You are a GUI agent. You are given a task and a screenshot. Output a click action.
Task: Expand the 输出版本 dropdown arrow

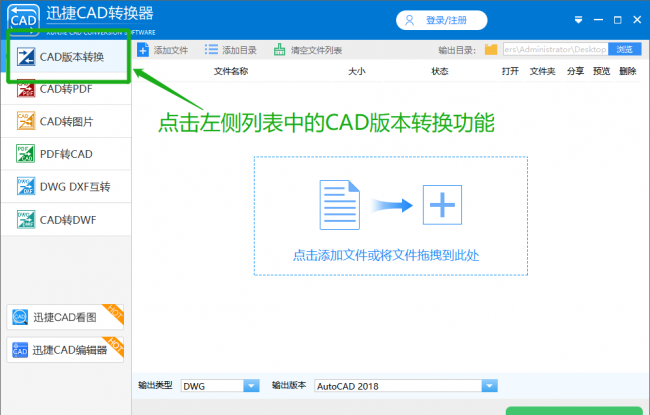pos(490,386)
